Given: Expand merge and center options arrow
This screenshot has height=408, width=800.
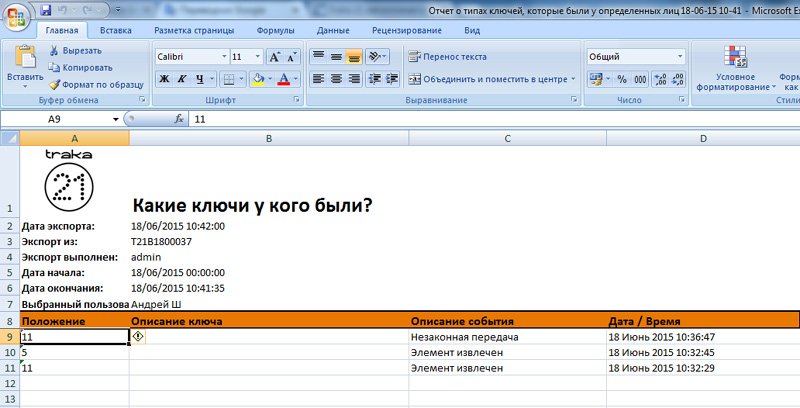Looking at the screenshot, I should [573, 79].
